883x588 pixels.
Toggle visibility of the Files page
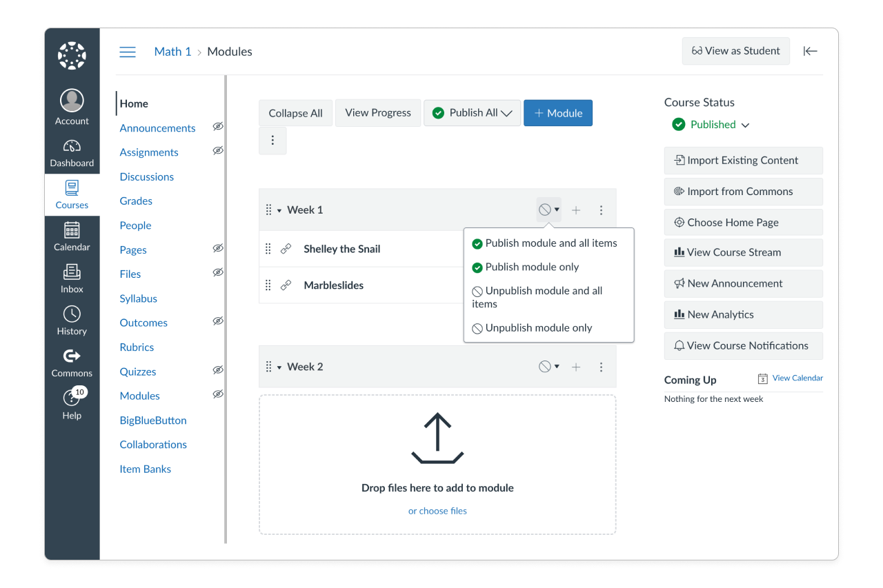pos(218,272)
